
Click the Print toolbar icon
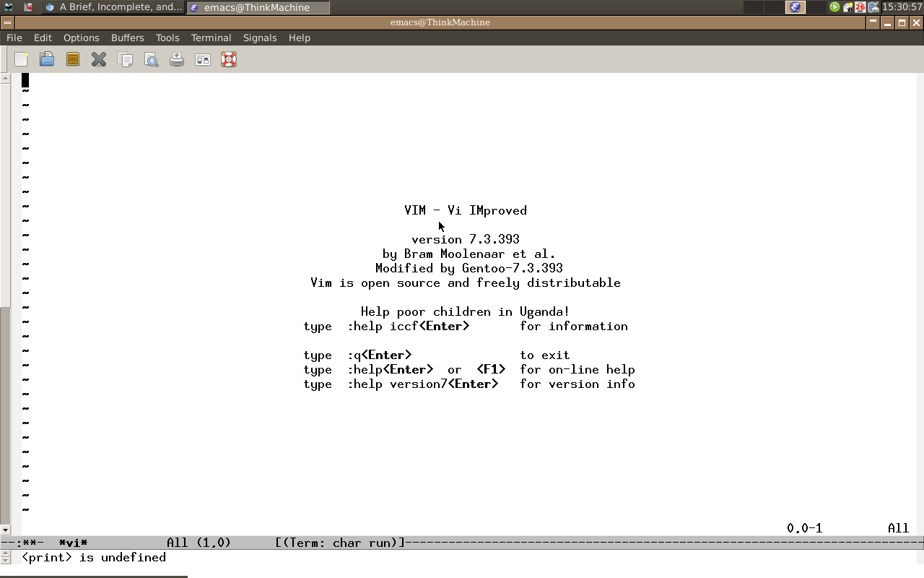click(177, 59)
